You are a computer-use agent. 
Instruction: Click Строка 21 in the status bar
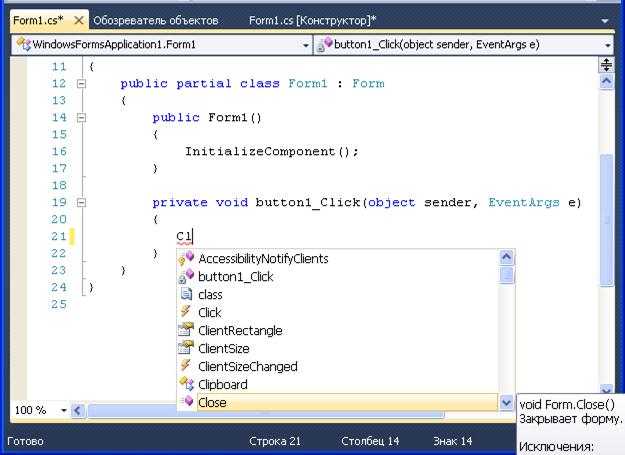click(x=275, y=441)
